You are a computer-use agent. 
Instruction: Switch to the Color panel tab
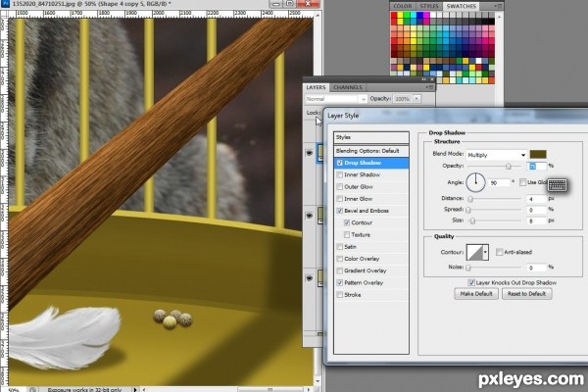403,6
